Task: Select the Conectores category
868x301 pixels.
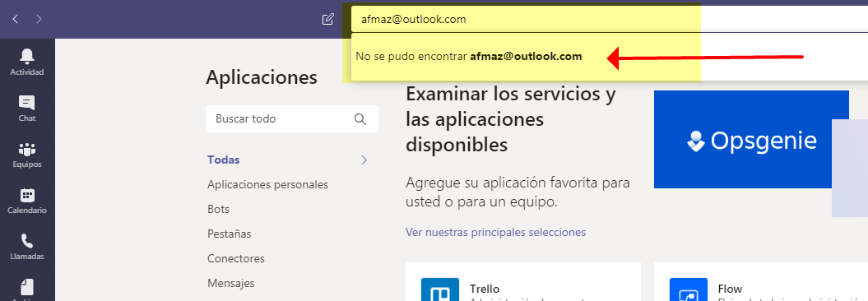Action: click(x=236, y=258)
